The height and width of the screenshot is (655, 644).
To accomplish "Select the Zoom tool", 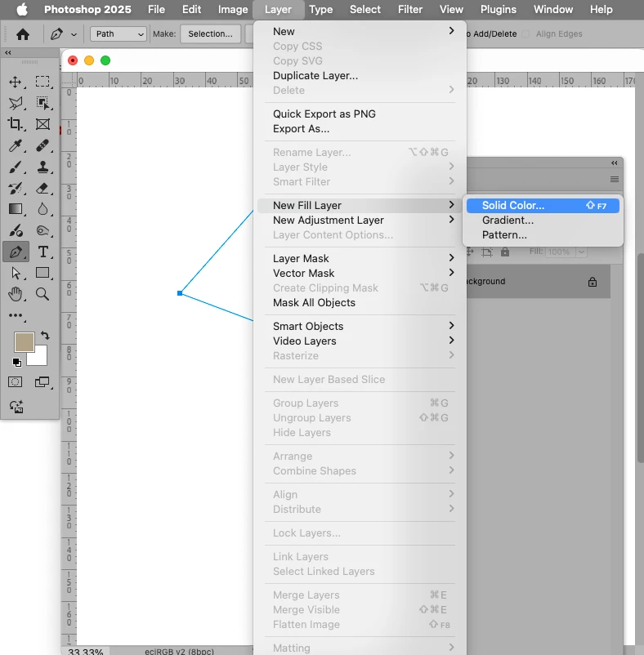I will coord(42,294).
